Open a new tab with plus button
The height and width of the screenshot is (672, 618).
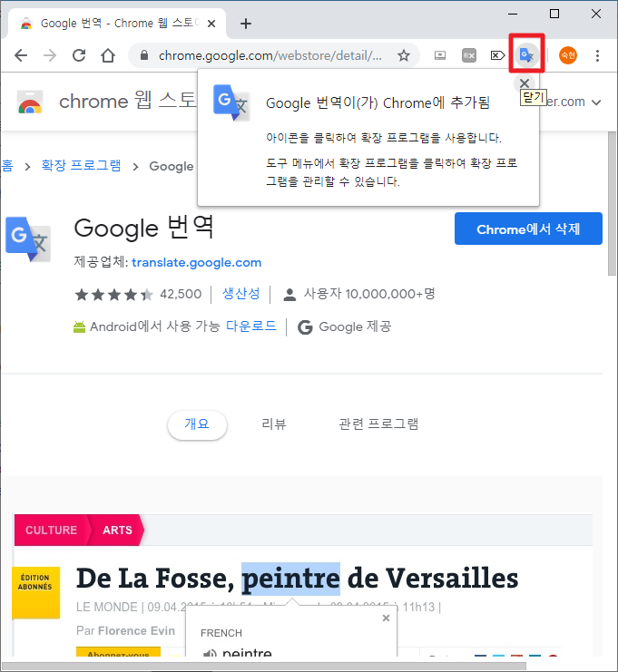click(246, 24)
